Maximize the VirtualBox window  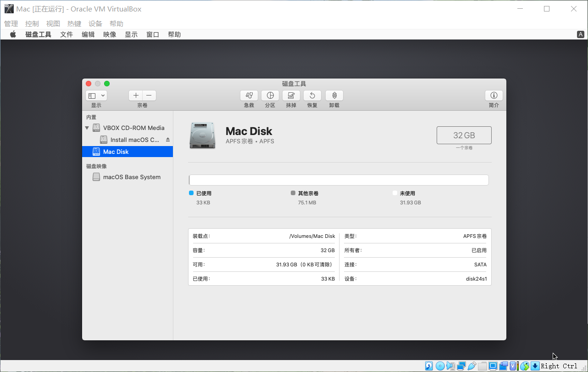[x=547, y=9]
